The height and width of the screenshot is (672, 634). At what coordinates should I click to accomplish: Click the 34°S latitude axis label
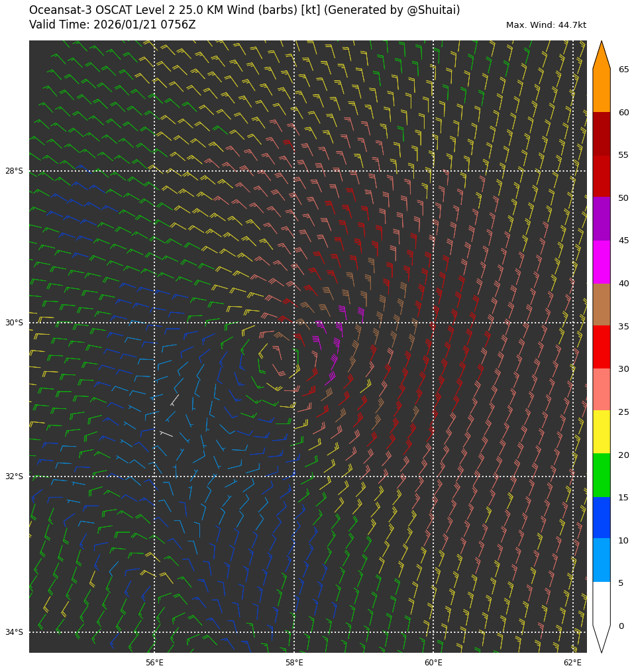point(14,632)
